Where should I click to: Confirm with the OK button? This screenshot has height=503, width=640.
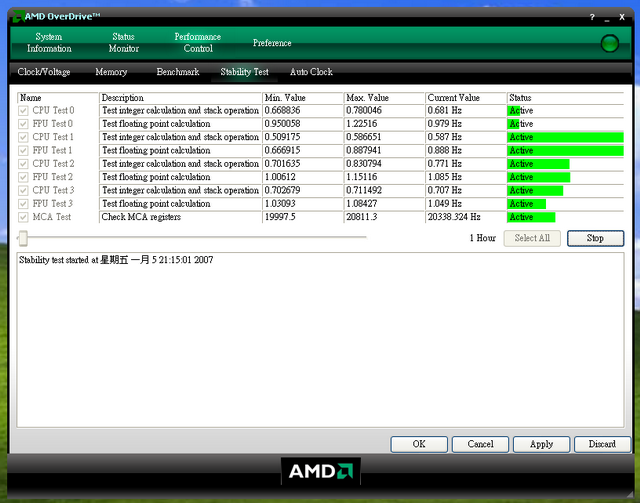pos(419,444)
